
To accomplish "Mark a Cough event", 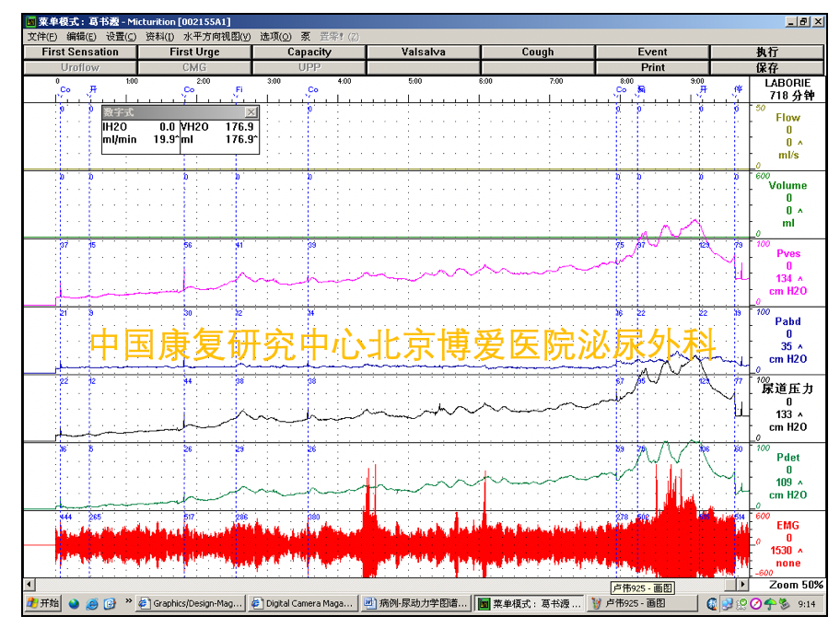I will (x=538, y=52).
